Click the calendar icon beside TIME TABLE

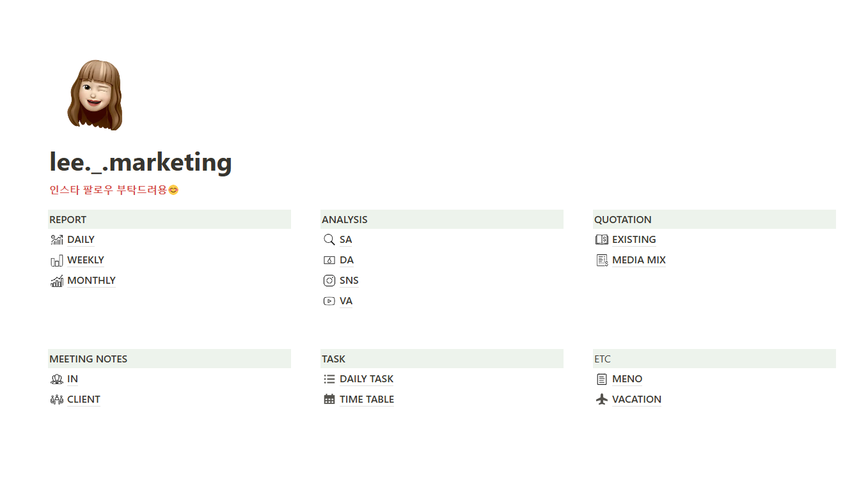(x=329, y=400)
